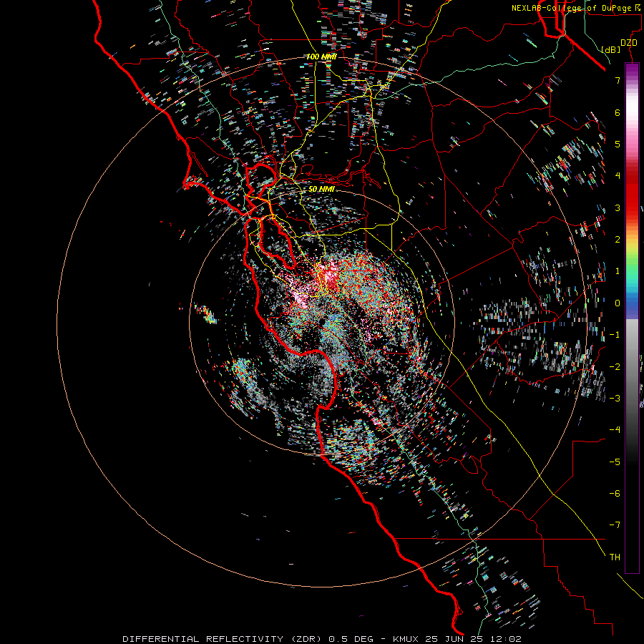Click the 50 NMI range ring label

(x=321, y=189)
